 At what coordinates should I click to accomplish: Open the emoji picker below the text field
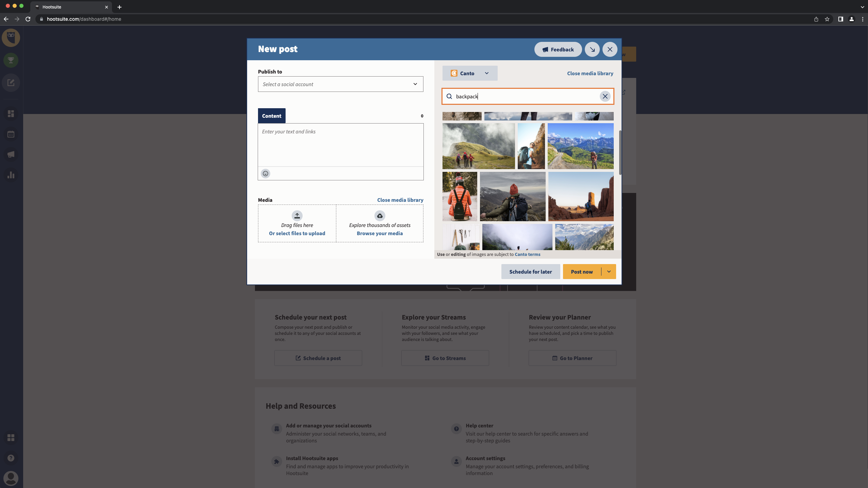point(265,174)
